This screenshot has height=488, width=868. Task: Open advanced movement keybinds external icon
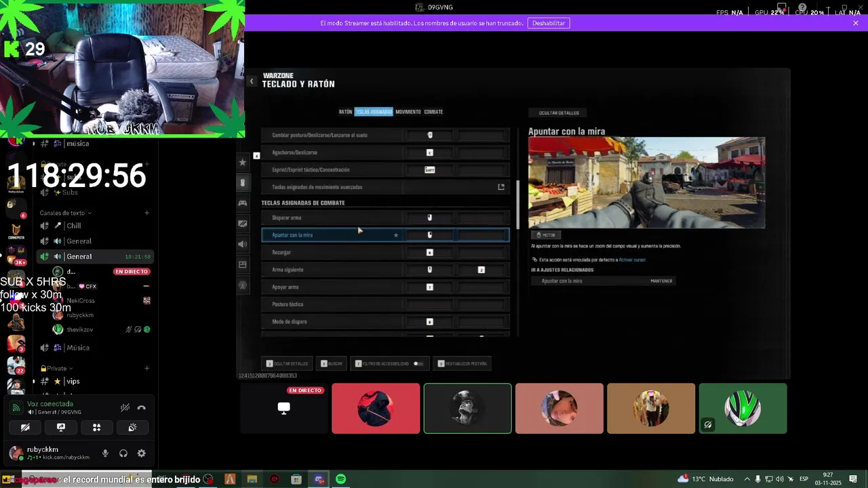point(501,187)
